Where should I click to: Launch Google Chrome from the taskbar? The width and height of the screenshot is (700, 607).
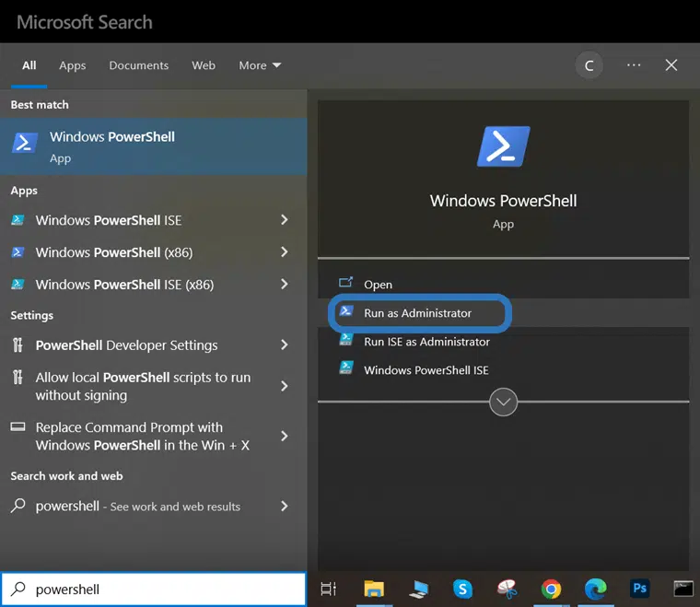point(551,589)
